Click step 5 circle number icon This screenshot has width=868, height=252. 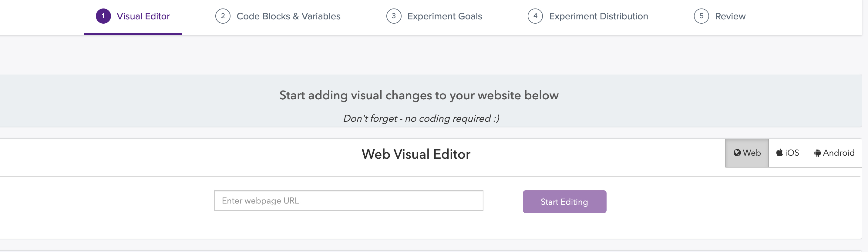[701, 16]
